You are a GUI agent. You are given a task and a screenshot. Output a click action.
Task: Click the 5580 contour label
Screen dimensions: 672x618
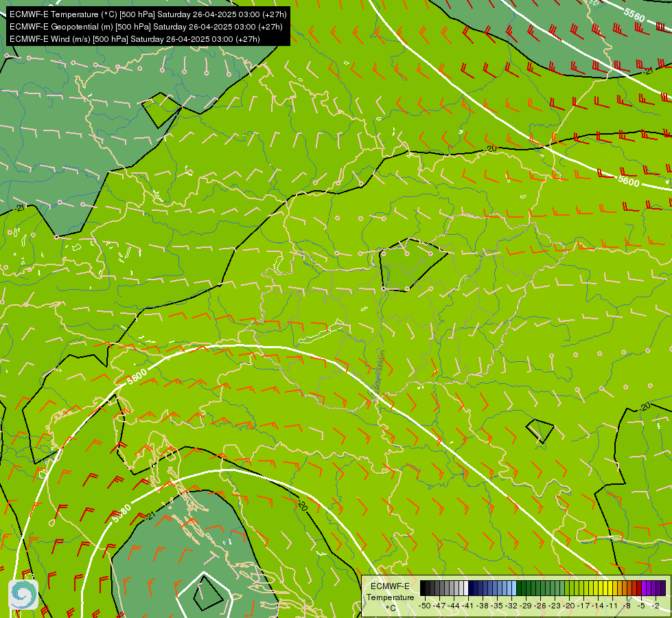coord(121,514)
